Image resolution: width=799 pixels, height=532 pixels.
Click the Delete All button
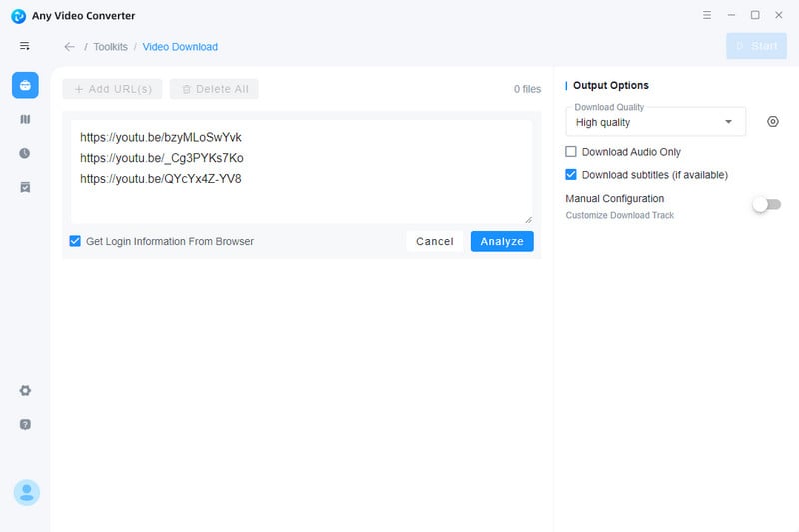click(x=214, y=89)
